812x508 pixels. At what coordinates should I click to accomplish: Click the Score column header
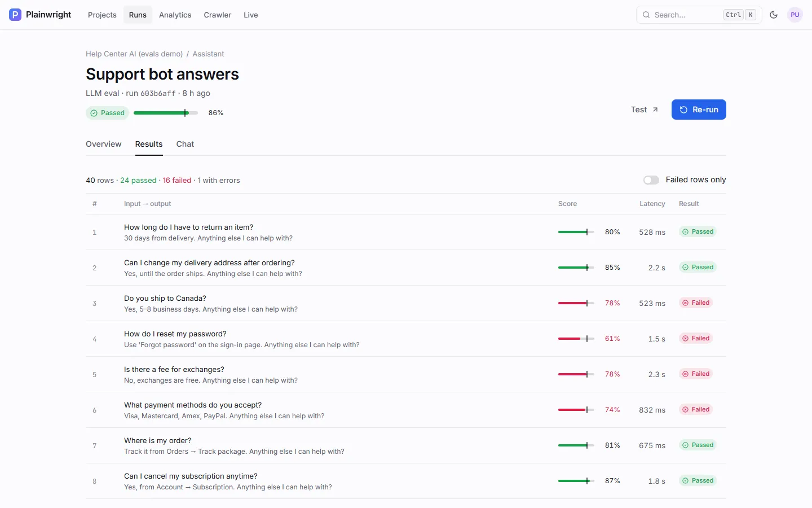pyautogui.click(x=567, y=204)
